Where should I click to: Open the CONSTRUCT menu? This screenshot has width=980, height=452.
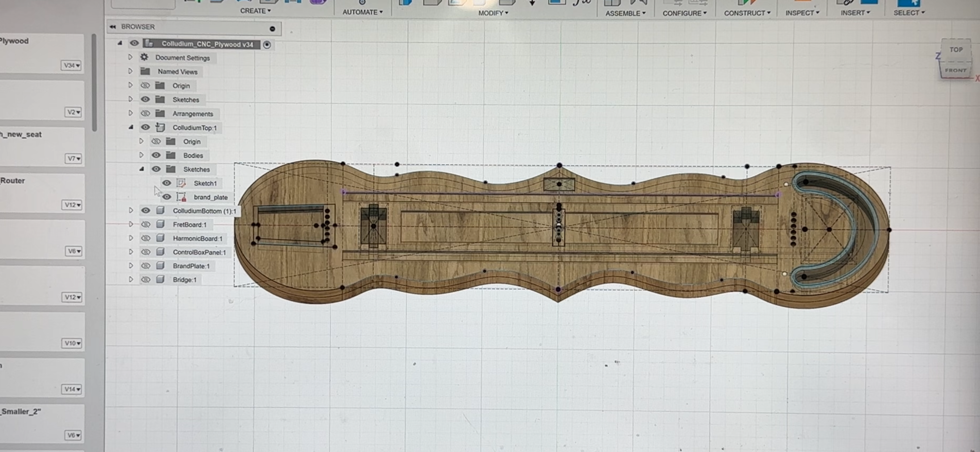[x=747, y=13]
